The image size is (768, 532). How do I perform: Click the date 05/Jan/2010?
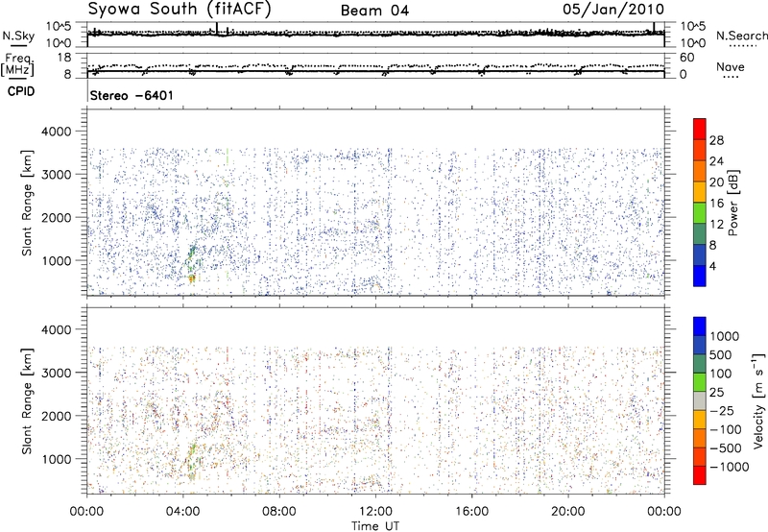pos(613,10)
